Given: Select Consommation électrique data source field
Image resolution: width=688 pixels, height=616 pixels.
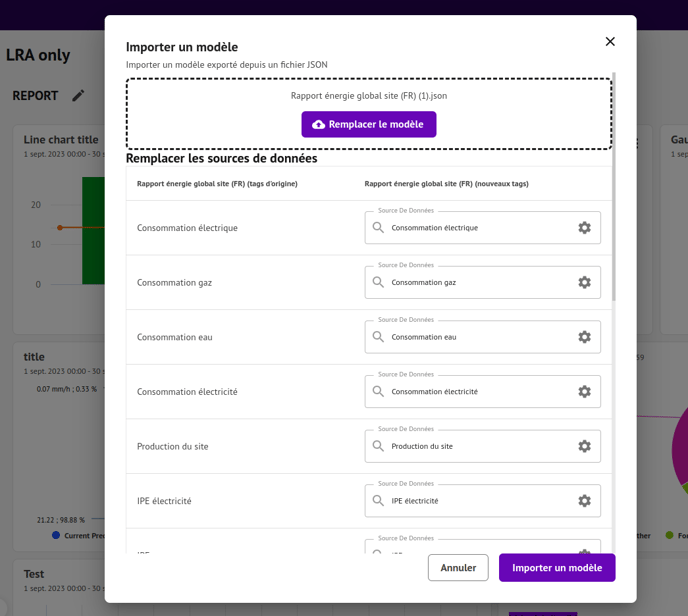Looking at the screenshot, I should coord(475,228).
